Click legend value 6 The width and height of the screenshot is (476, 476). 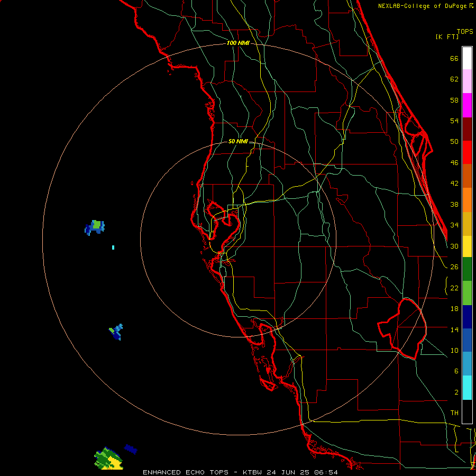[x=456, y=371]
